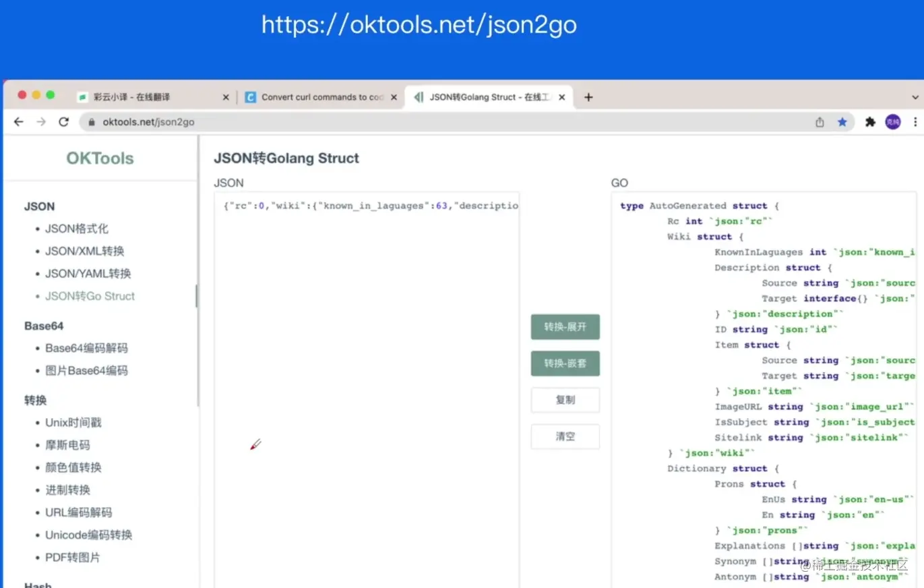Screen dimensions: 924x588
Task: Open the 颜色值转换 tool
Action: tap(73, 467)
